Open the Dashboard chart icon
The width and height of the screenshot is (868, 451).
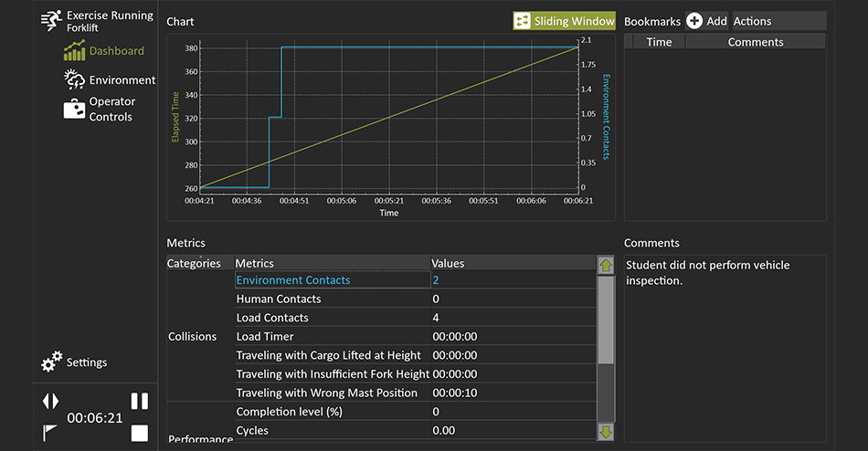click(74, 50)
